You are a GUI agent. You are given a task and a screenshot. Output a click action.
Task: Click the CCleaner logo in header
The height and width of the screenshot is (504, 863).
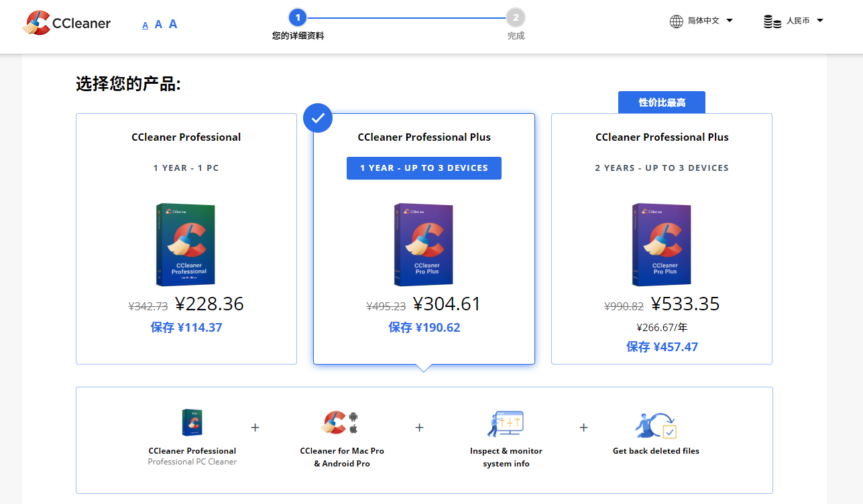point(66,23)
